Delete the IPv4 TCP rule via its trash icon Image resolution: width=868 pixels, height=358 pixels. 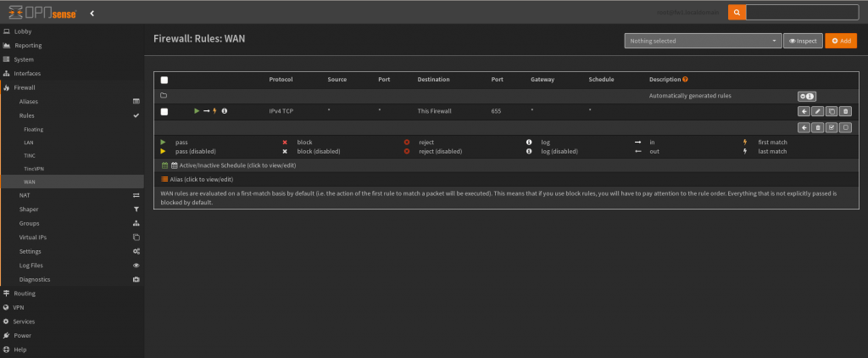pyautogui.click(x=845, y=111)
